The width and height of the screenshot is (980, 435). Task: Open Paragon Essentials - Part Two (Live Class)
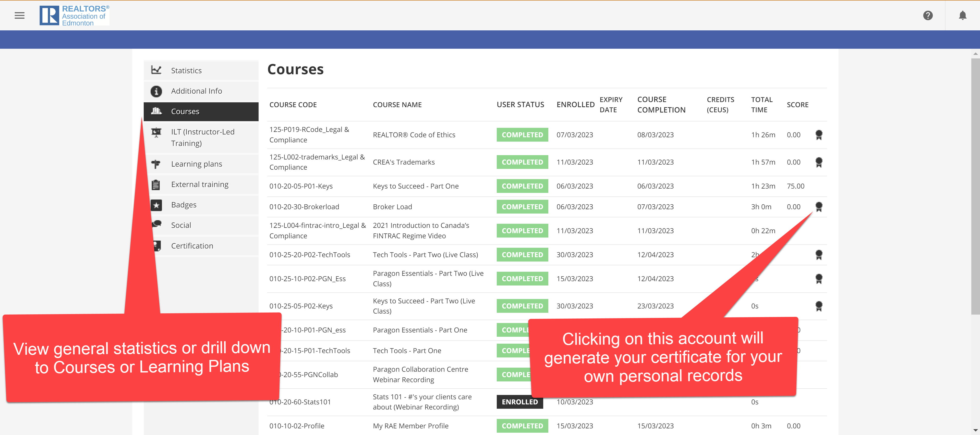(x=428, y=278)
